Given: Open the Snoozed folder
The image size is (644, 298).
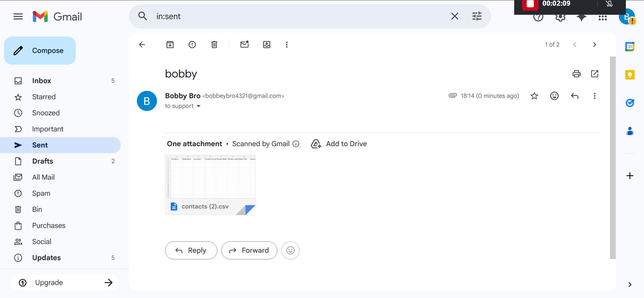Looking at the screenshot, I should 60,113.
